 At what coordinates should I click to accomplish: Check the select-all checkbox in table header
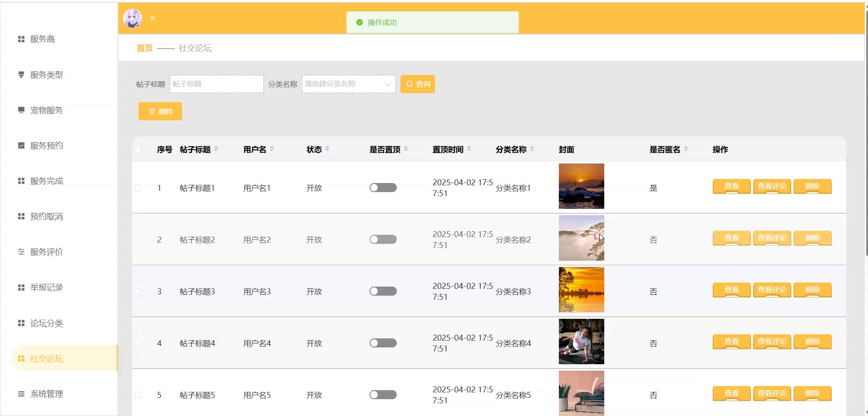click(x=138, y=149)
